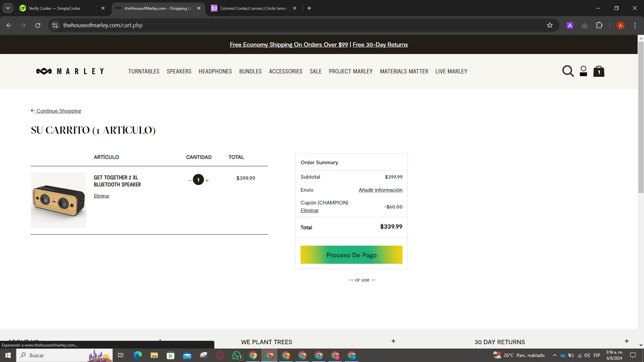Switch to the Colored Contact Lenses tab
This screenshot has height=362, width=644.
(x=253, y=8)
